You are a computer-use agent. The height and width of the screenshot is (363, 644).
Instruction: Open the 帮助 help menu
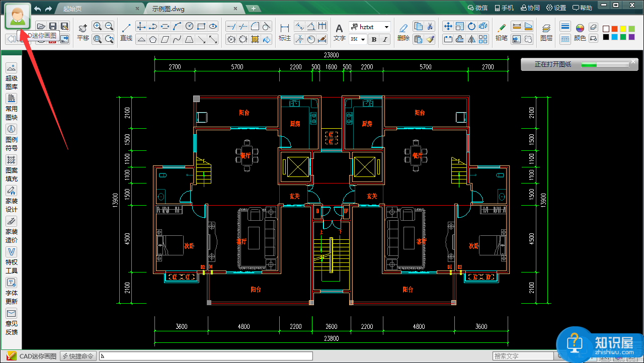tap(582, 8)
